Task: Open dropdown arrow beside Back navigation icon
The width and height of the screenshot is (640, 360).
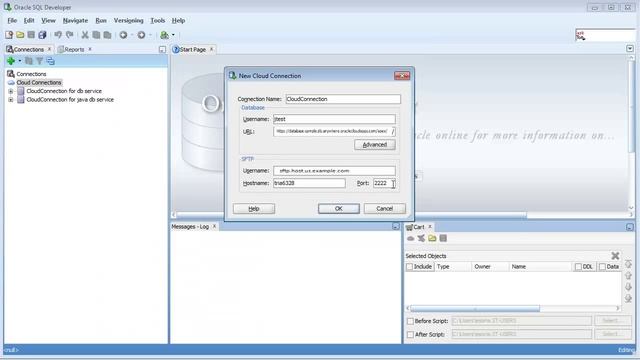Action: (132, 35)
